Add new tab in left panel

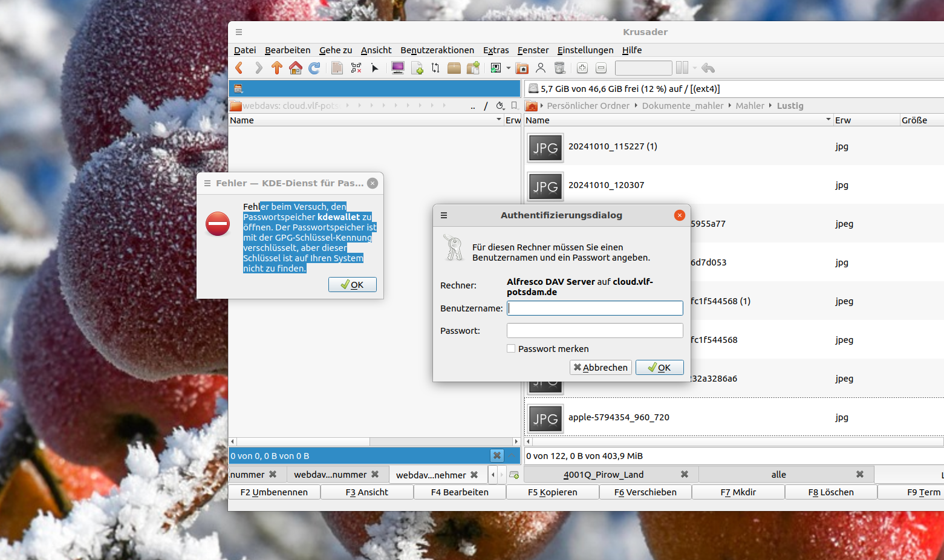pyautogui.click(x=514, y=475)
